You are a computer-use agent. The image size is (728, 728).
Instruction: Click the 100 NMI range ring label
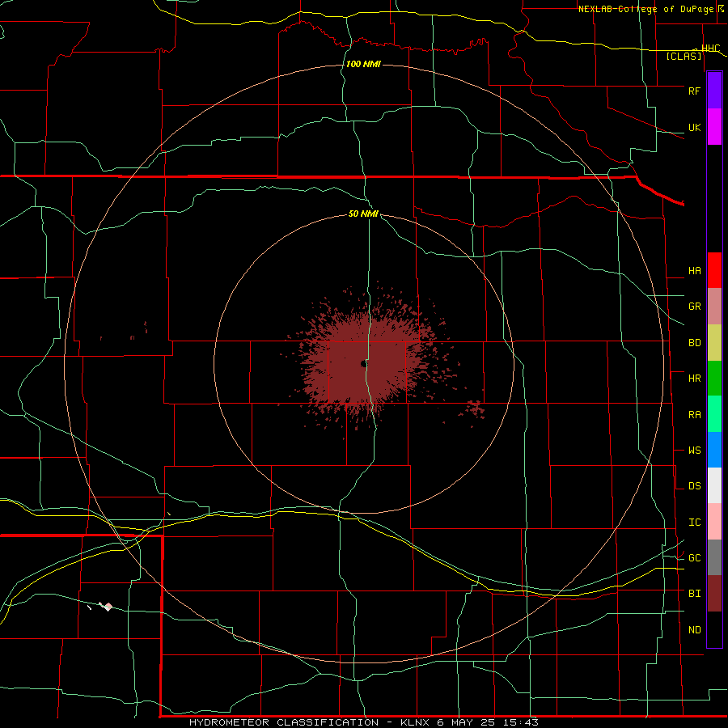[x=363, y=64]
